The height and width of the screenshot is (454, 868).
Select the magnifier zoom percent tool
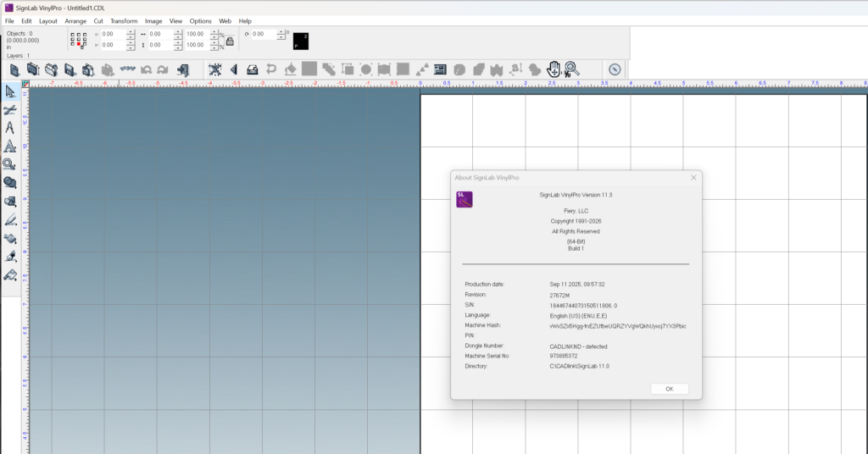tap(572, 69)
